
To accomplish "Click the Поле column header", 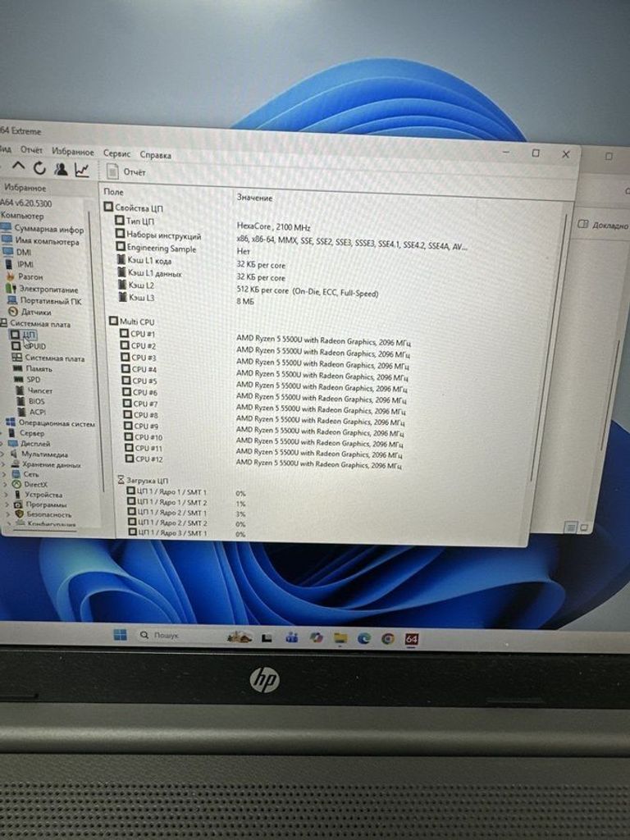I will click(x=113, y=192).
